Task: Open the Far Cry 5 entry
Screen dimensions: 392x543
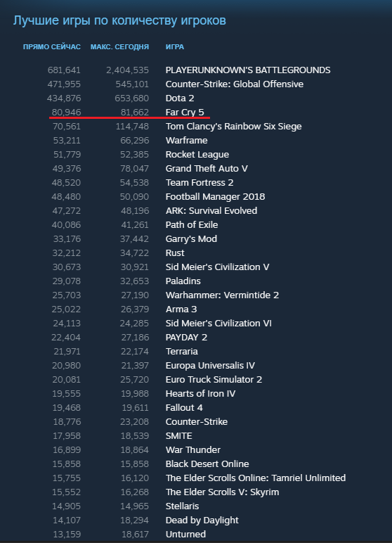Action: tap(185, 113)
